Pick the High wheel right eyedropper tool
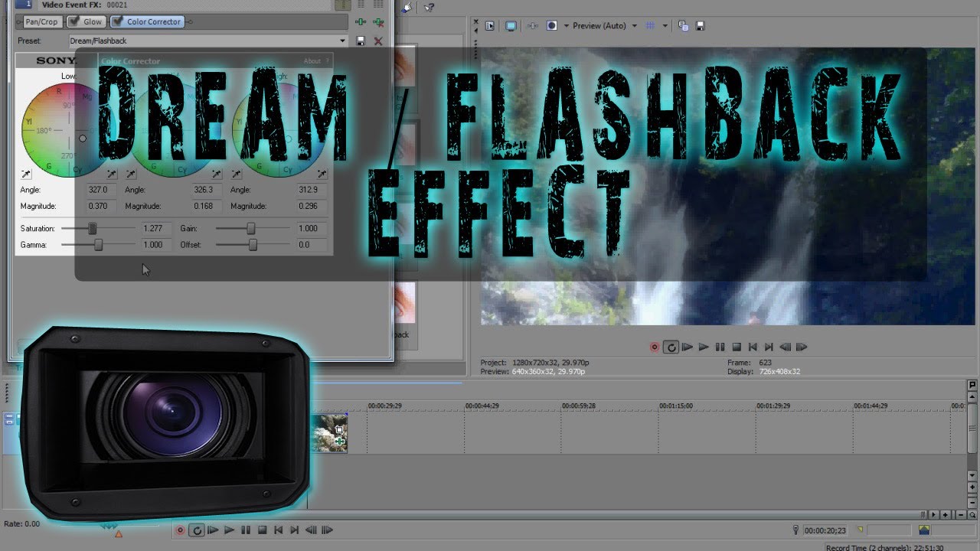The height and width of the screenshot is (551, 980). tap(322, 174)
